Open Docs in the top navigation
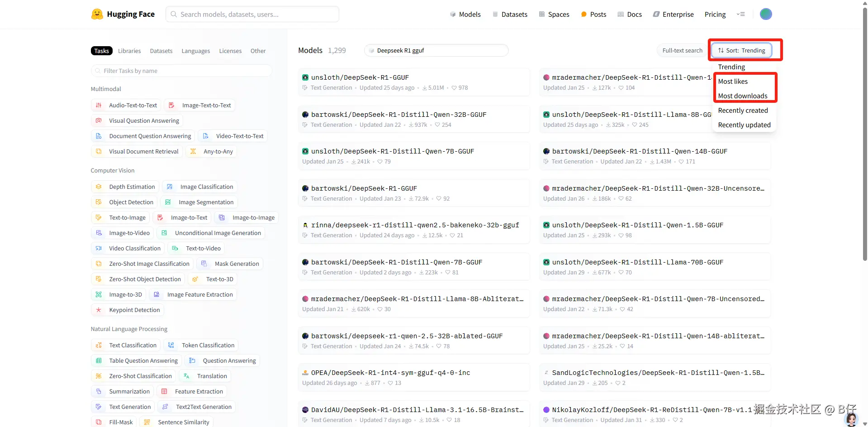 coord(630,14)
